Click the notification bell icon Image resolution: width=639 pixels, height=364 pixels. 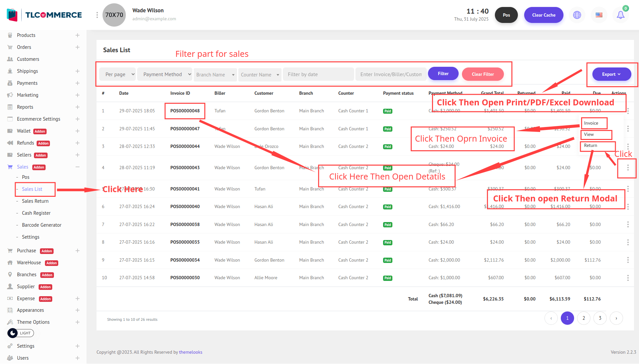[x=620, y=15]
